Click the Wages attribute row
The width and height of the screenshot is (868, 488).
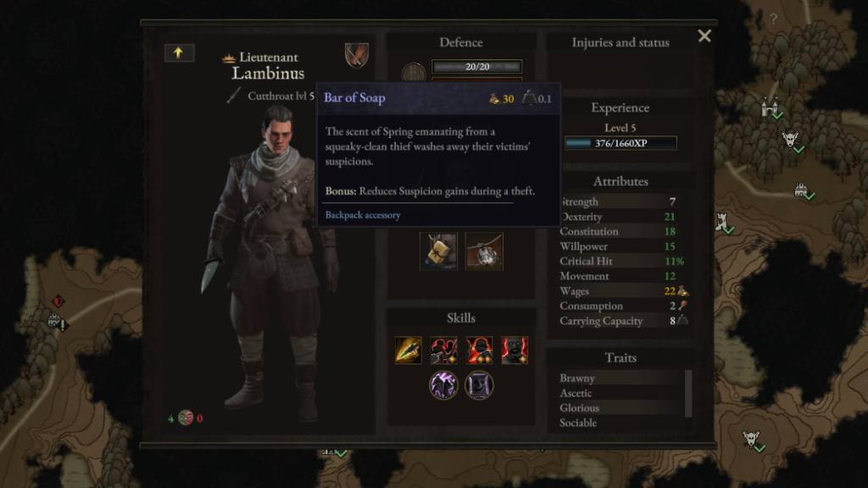point(623,291)
